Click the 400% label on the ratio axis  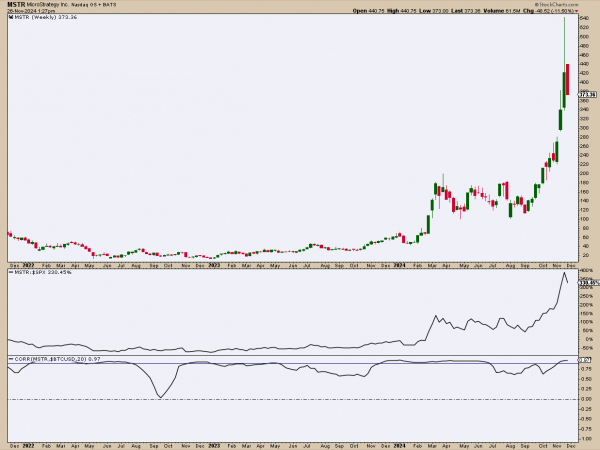(x=586, y=271)
